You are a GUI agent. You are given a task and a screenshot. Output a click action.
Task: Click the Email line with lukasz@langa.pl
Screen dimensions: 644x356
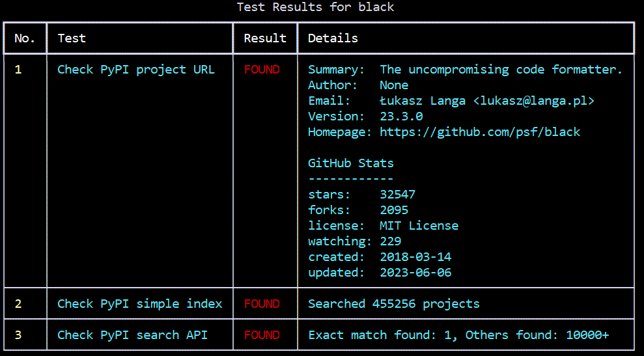click(451, 101)
